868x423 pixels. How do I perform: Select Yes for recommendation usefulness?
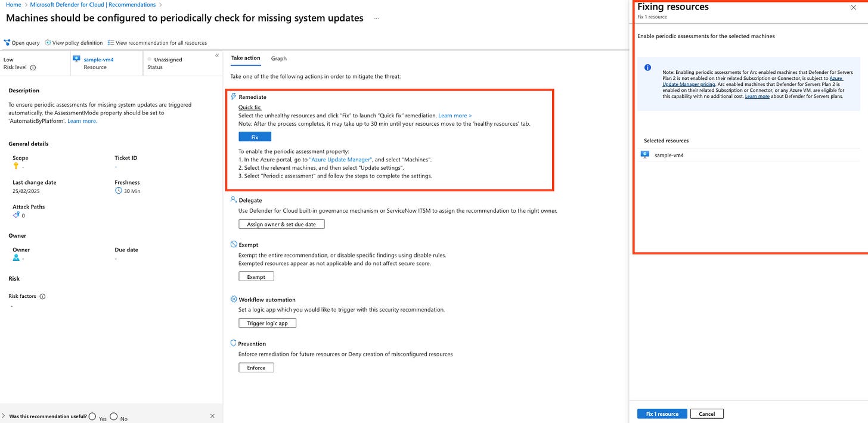pos(92,416)
